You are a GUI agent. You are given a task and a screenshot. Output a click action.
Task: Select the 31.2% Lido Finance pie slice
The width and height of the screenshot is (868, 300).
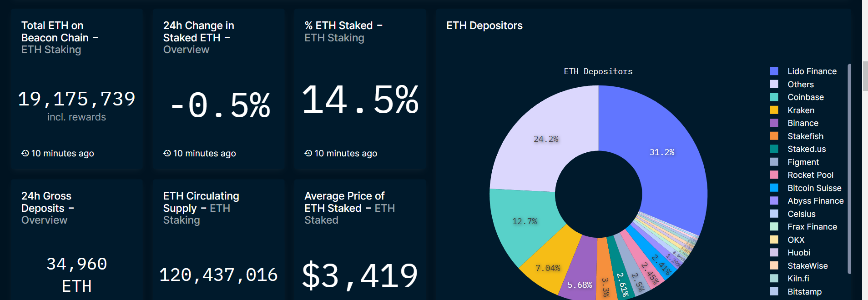tap(662, 152)
